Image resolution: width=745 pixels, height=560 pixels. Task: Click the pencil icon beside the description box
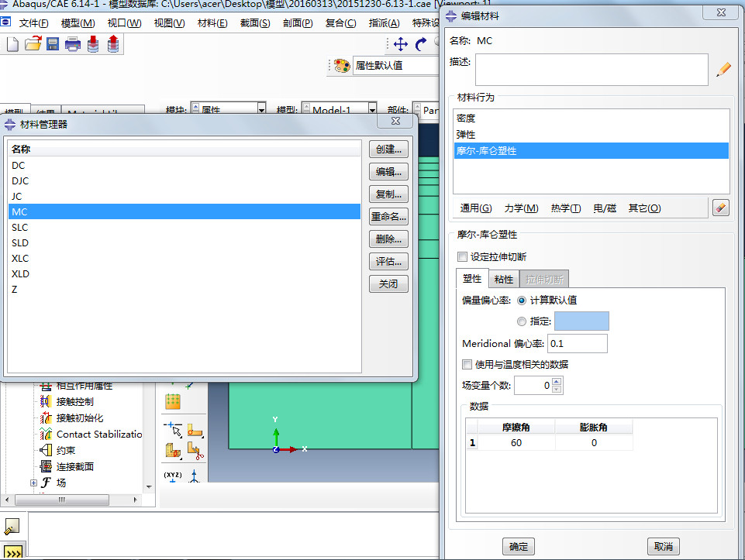(723, 69)
